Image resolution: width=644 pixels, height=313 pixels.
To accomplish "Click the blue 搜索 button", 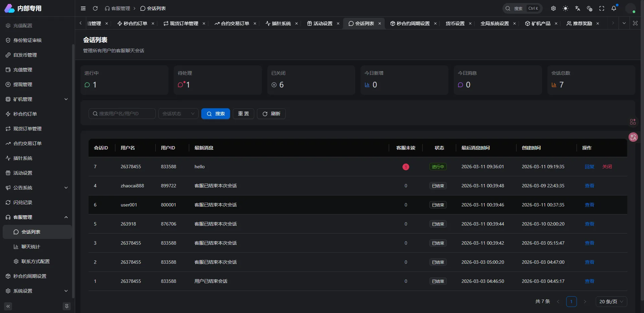I will click(216, 114).
